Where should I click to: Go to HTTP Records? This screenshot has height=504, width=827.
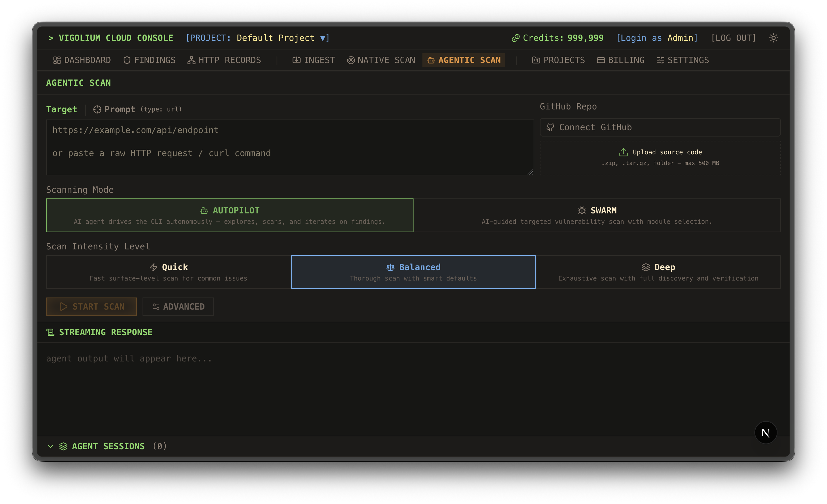pos(224,60)
